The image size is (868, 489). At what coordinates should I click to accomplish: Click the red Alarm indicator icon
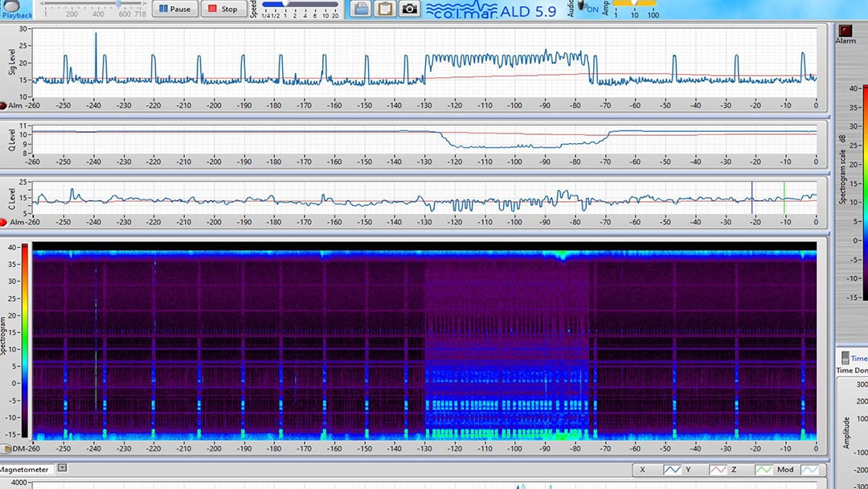845,30
